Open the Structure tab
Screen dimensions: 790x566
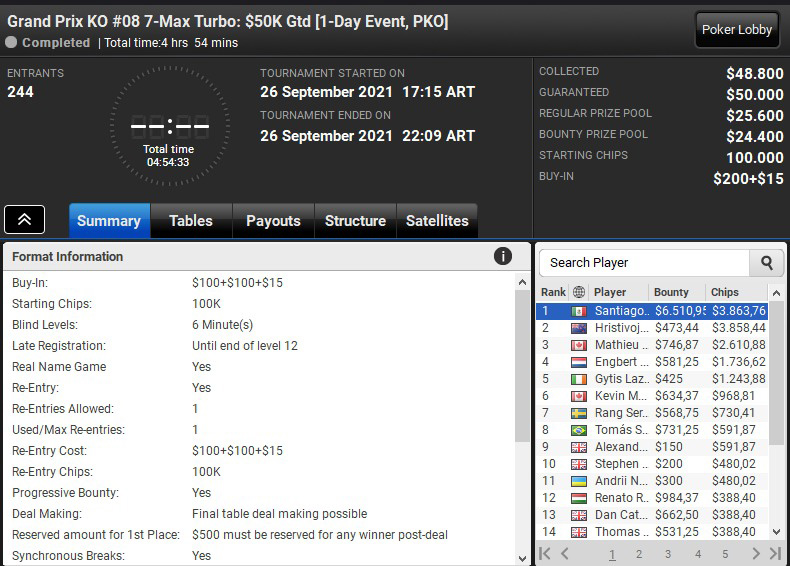[x=355, y=221]
